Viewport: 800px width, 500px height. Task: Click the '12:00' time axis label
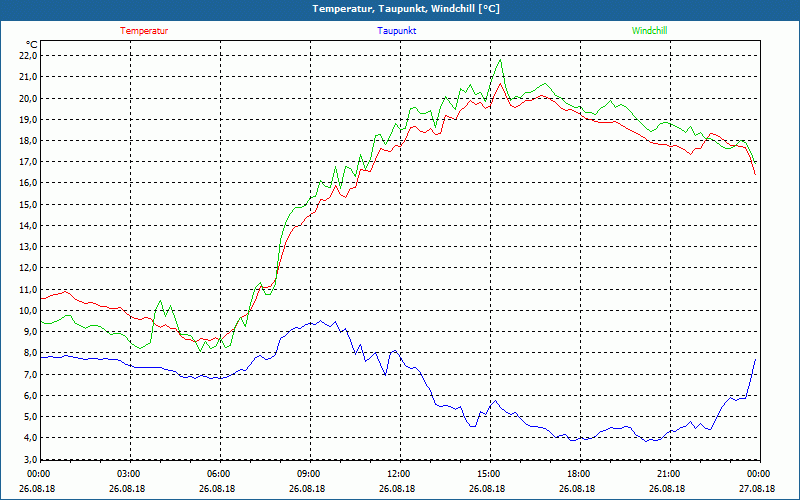click(x=398, y=474)
